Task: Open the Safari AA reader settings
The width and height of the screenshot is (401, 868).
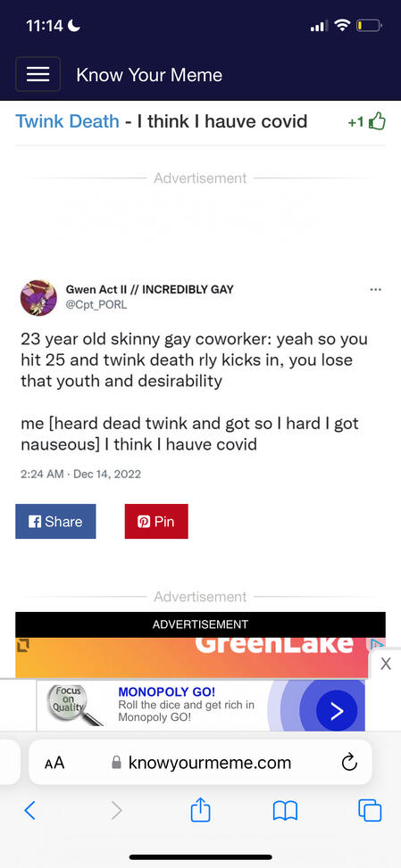Action: coord(54,763)
